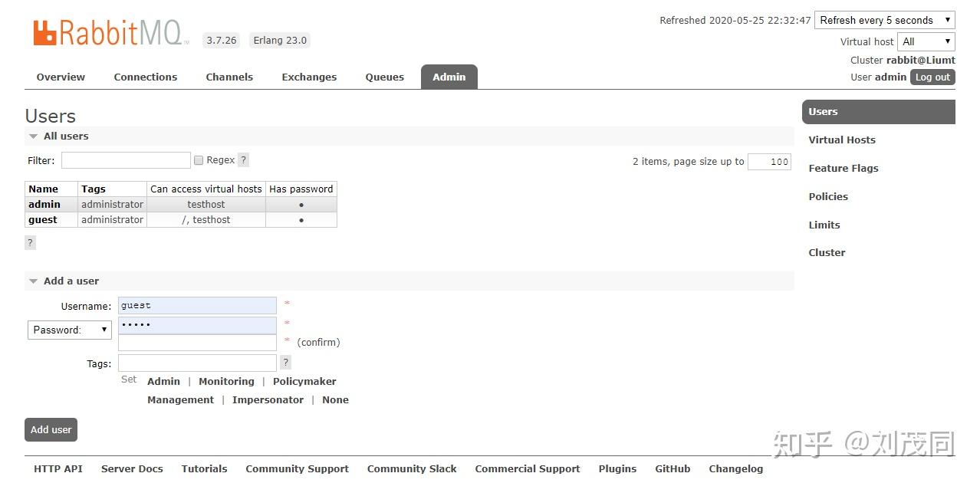This screenshot has width=980, height=483.
Task: Open the Tutorials footer link
Action: [204, 468]
